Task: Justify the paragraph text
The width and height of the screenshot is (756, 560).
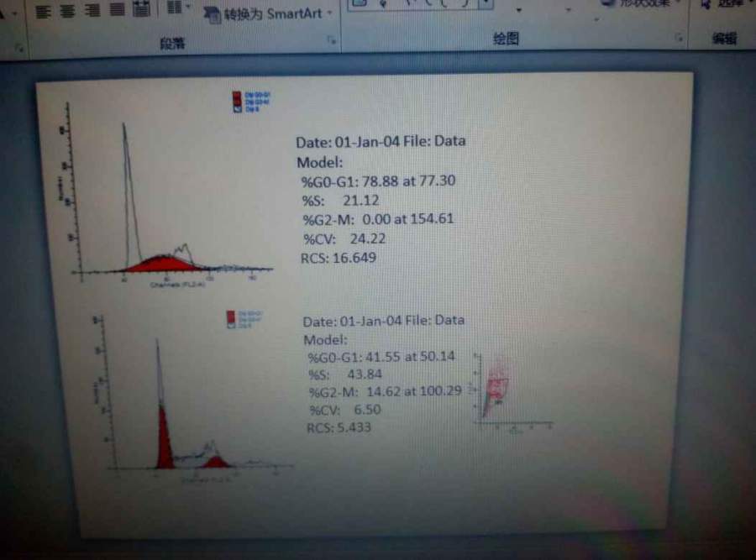Action: pos(117,8)
